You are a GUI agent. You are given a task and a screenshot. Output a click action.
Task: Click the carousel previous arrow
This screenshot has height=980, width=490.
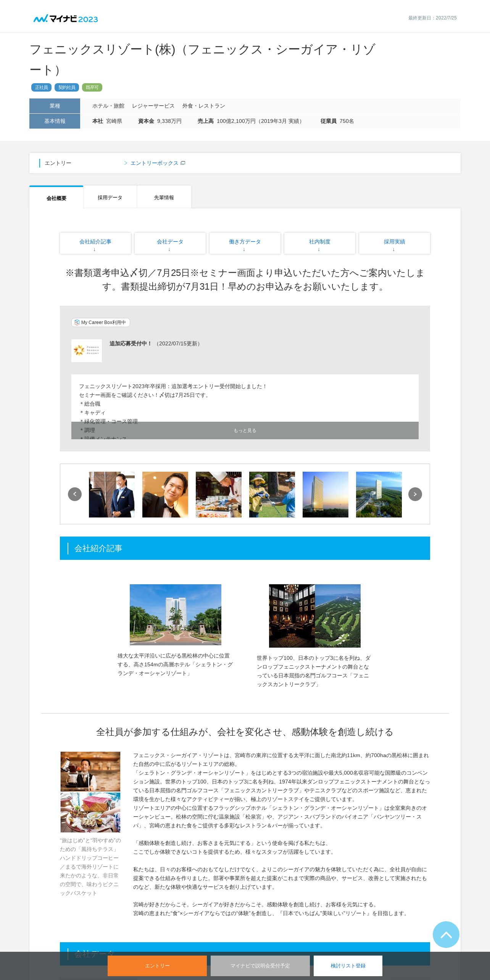(x=75, y=494)
